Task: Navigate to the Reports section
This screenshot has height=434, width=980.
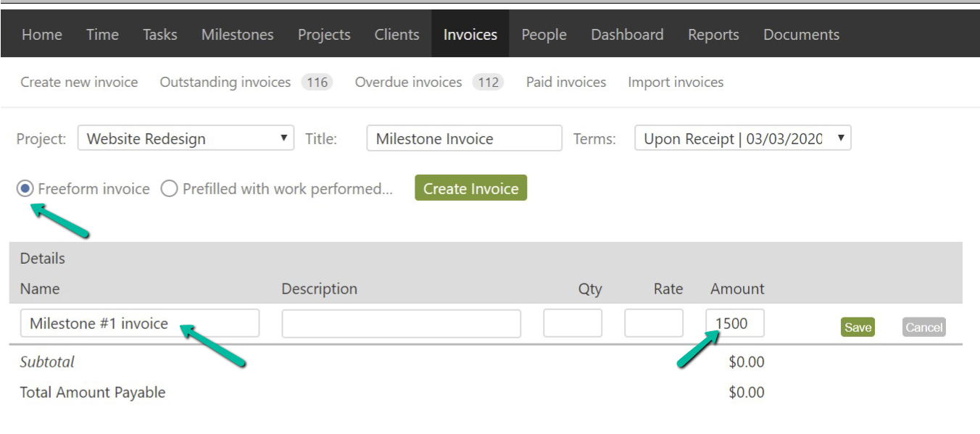Action: [713, 34]
